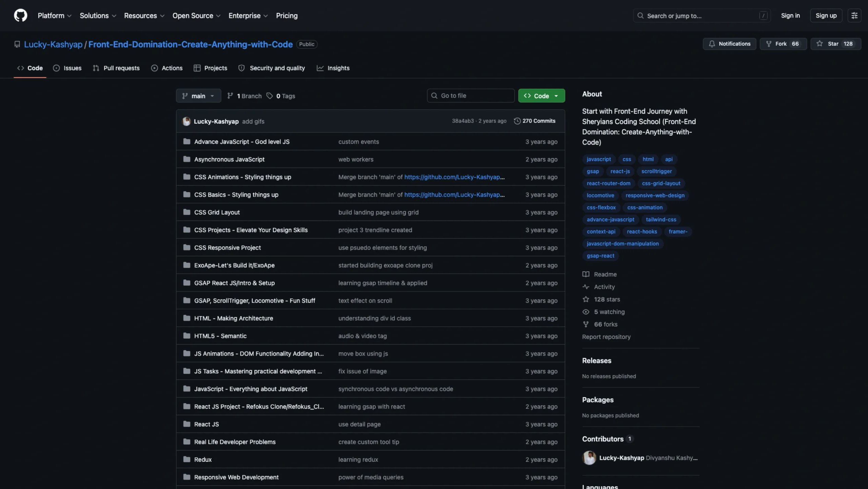Click the eye icon next to 5 watching

point(586,312)
